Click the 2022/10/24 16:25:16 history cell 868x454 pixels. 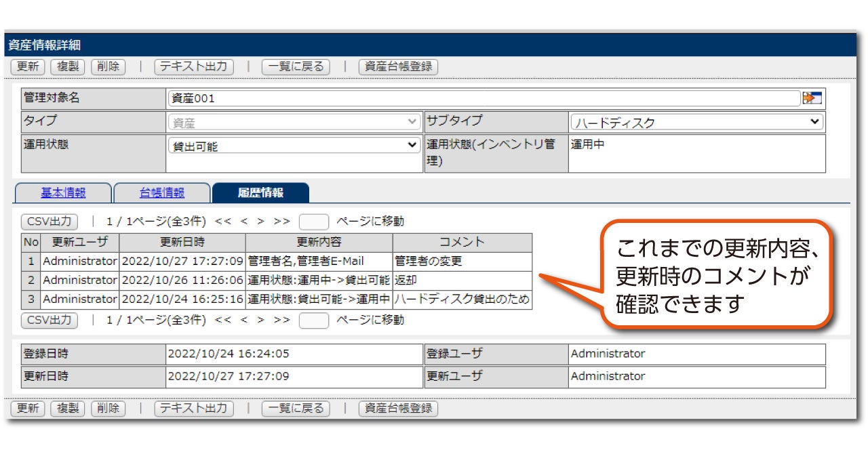coord(182,299)
